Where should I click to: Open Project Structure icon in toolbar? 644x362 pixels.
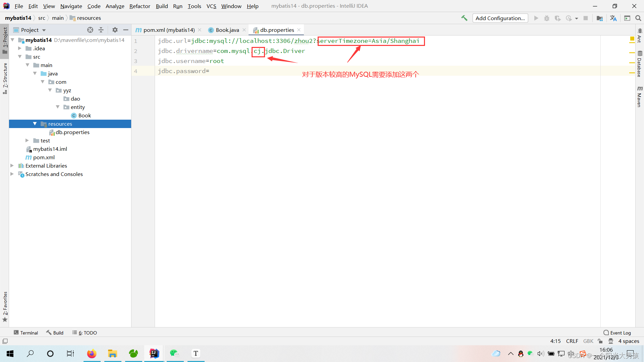coord(600,18)
